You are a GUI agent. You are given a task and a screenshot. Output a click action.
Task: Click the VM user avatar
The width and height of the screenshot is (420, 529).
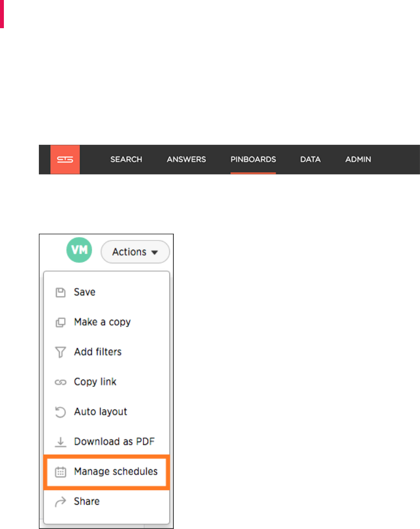pyautogui.click(x=79, y=250)
